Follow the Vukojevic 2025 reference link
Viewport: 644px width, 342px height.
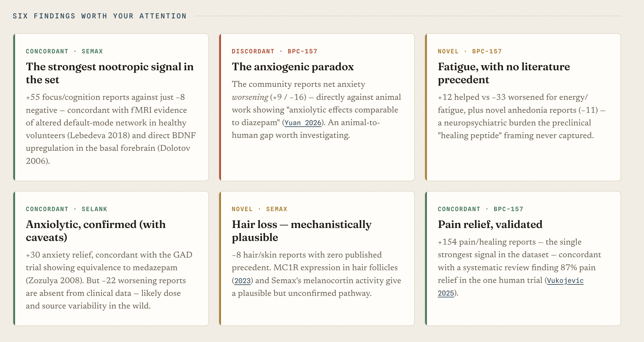pos(510,287)
